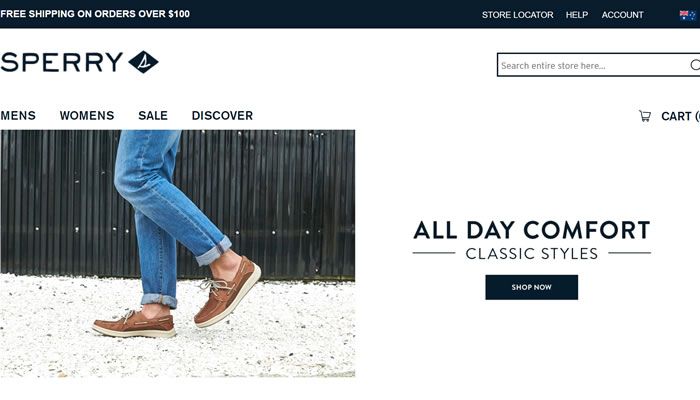Open the MENS menu

18,116
